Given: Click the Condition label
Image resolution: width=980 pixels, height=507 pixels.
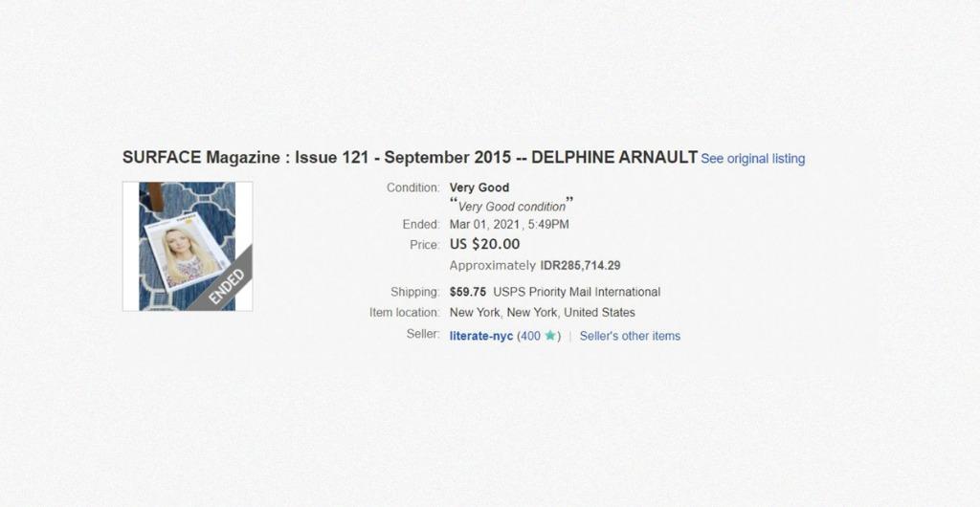Looking at the screenshot, I should 412,187.
